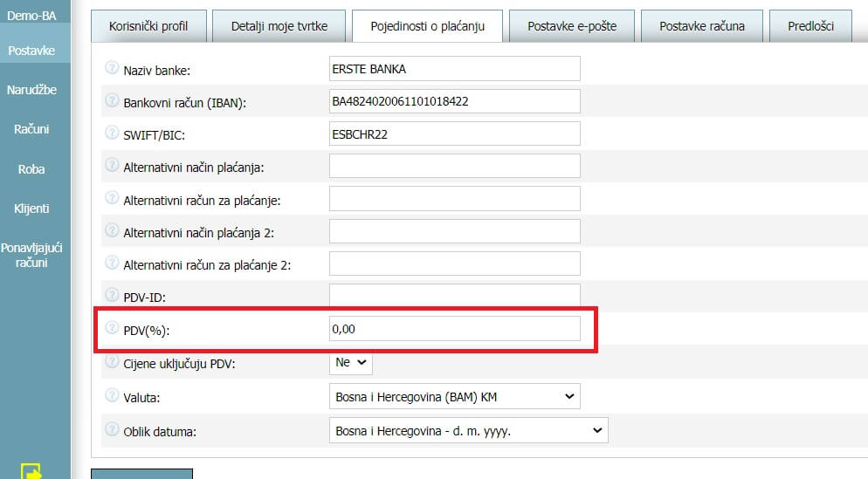Click the Naziv banke input field

[454, 69]
